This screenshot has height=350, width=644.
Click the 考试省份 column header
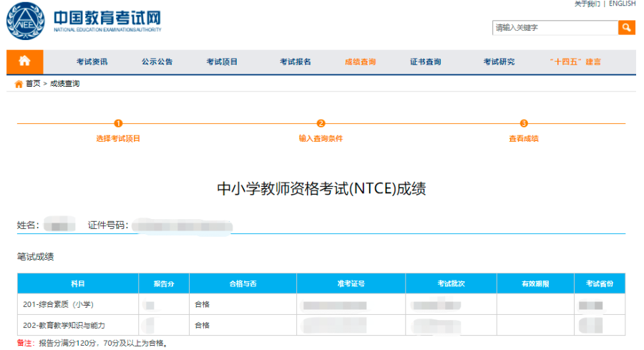[x=600, y=283]
